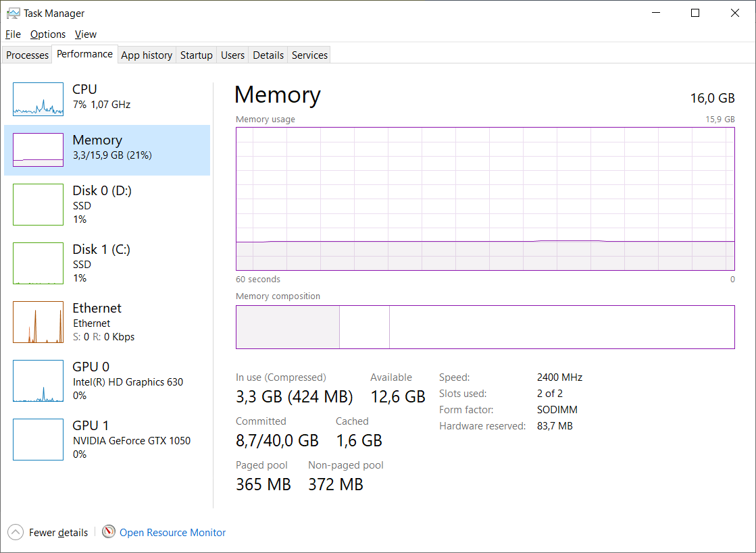
Task: Click the Open Resource Monitor link
Action: (172, 532)
